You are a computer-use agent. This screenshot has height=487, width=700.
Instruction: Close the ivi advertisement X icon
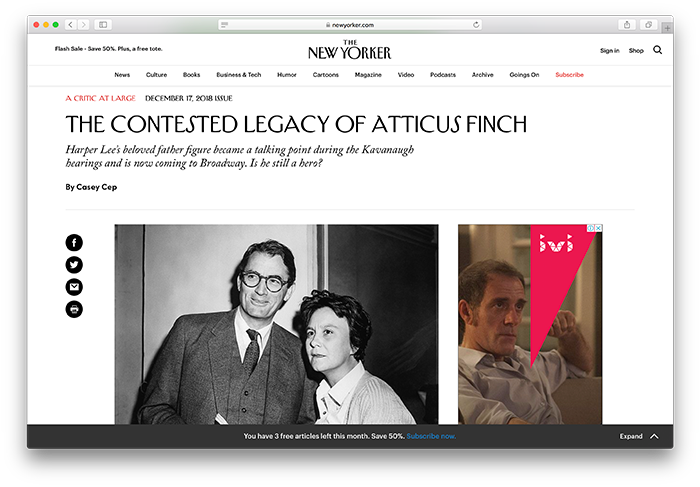[x=599, y=228]
